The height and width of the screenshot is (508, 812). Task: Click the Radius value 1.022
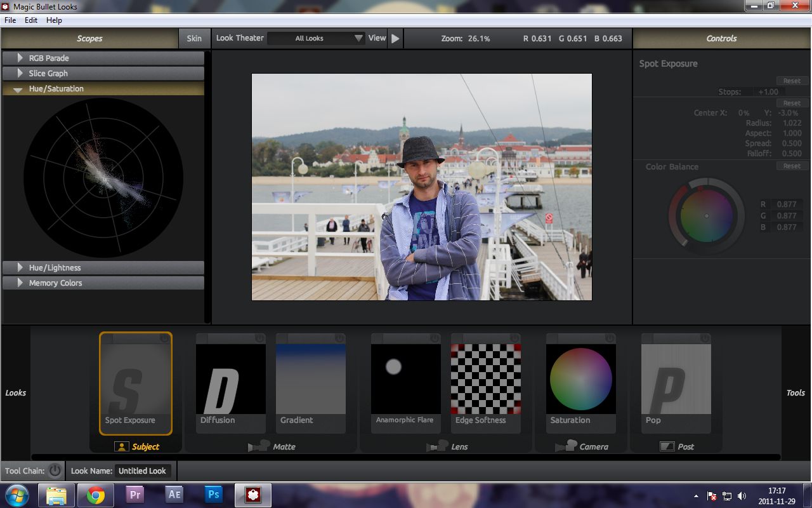[792, 123]
